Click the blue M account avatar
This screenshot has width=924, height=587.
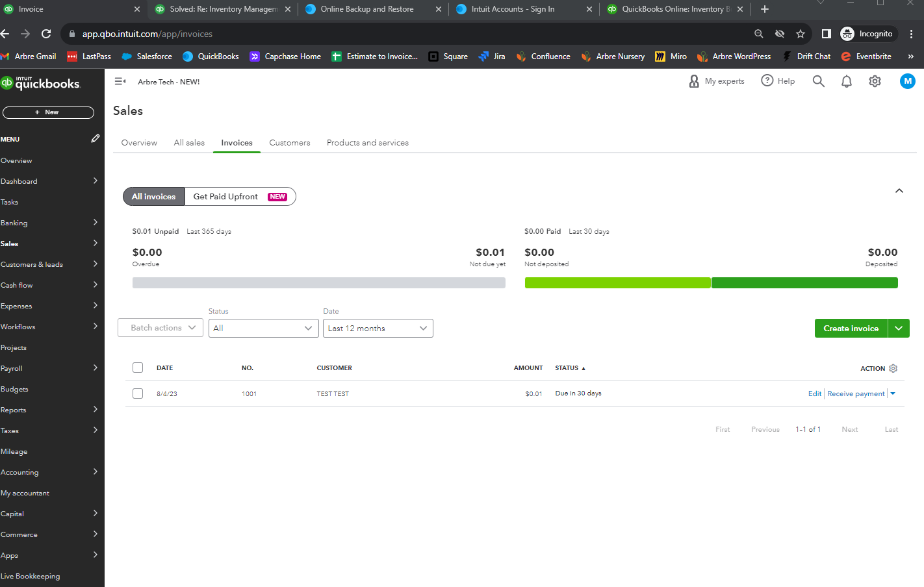(907, 81)
